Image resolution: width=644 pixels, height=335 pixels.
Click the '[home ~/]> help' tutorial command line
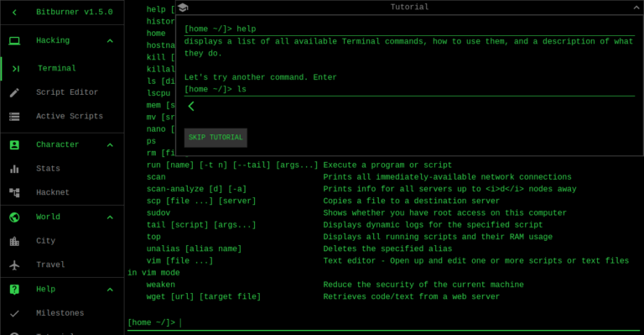(221, 29)
